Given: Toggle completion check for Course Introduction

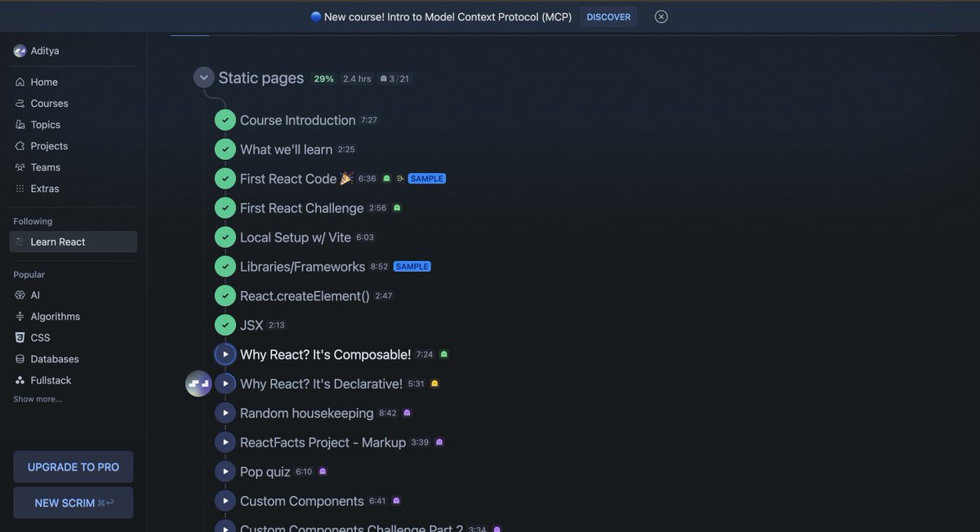Looking at the screenshot, I should (x=225, y=120).
